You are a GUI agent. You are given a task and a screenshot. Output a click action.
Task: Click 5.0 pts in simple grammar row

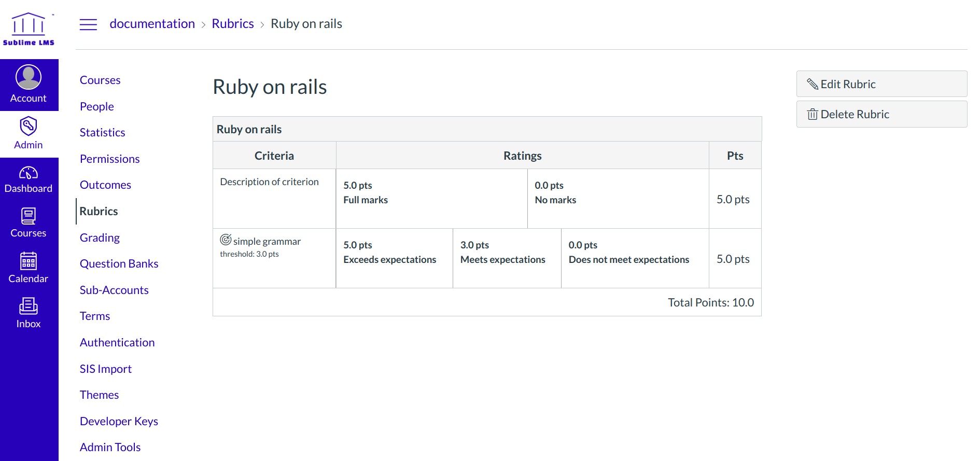point(733,259)
